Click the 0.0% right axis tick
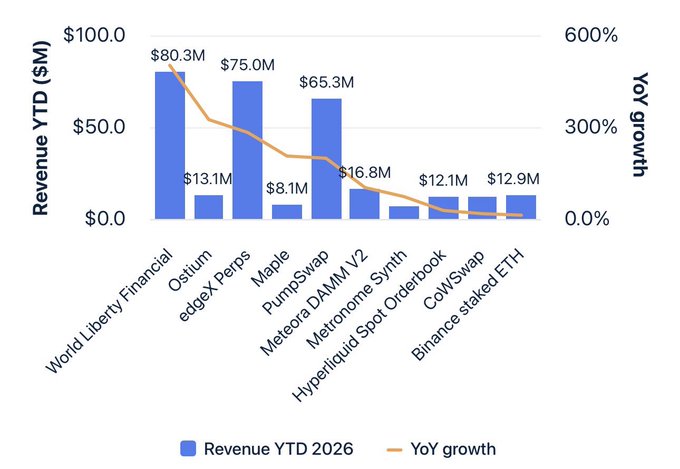 pyautogui.click(x=587, y=219)
